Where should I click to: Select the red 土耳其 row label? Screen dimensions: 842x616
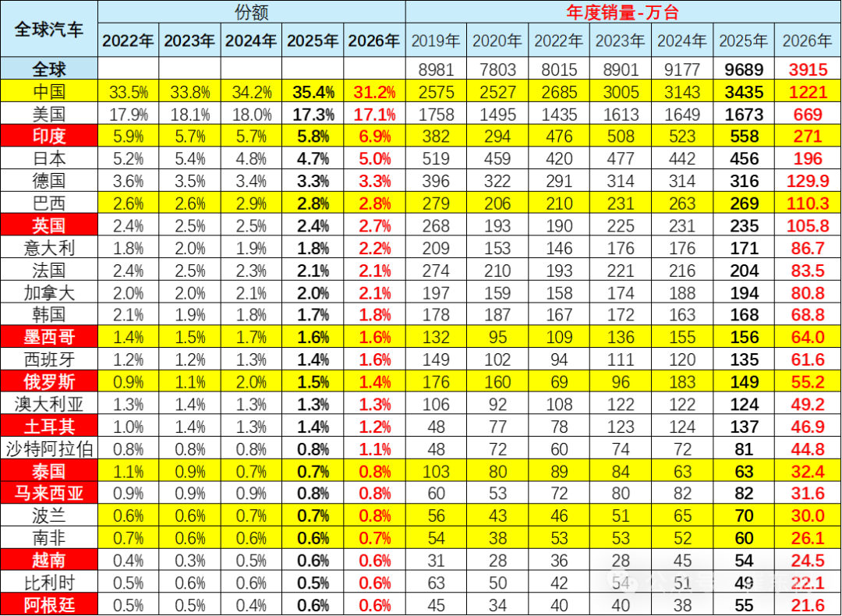tap(49, 427)
